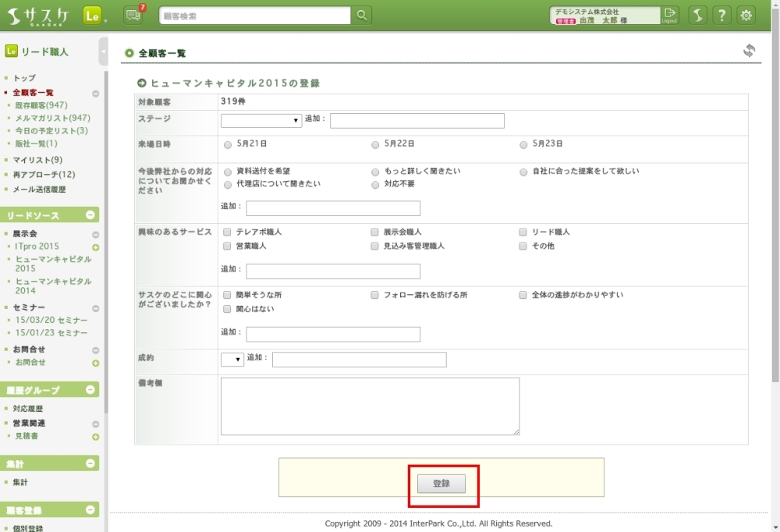Open the help question mark icon
780x532 pixels.
tap(722, 16)
